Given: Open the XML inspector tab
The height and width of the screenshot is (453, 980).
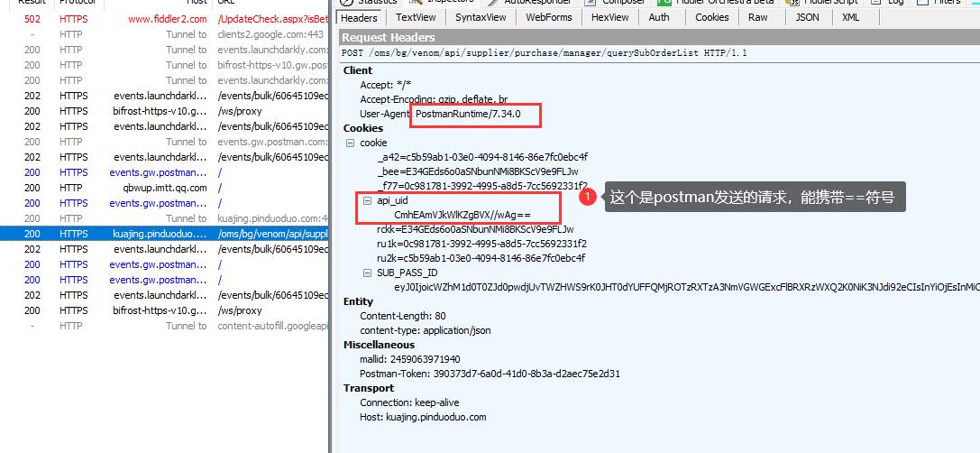Looking at the screenshot, I should 850,17.
